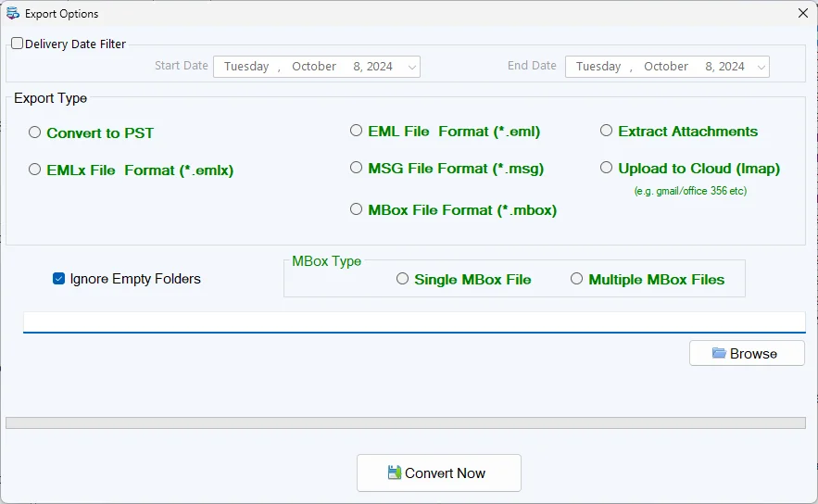Click the save disk icon on Convert Now
818x504 pixels.
point(395,472)
